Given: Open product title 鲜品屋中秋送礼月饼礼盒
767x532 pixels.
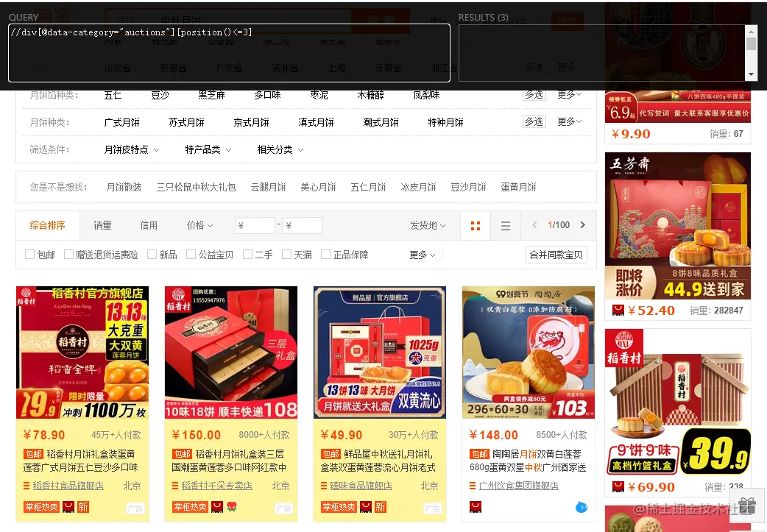Looking at the screenshot, I should click(378, 461).
